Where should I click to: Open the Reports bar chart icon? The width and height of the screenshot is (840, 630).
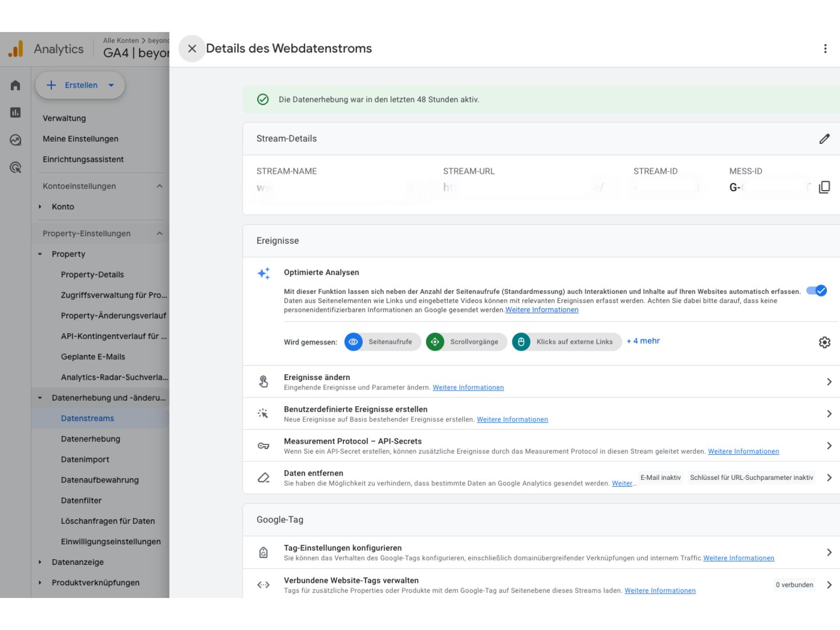pyautogui.click(x=15, y=112)
